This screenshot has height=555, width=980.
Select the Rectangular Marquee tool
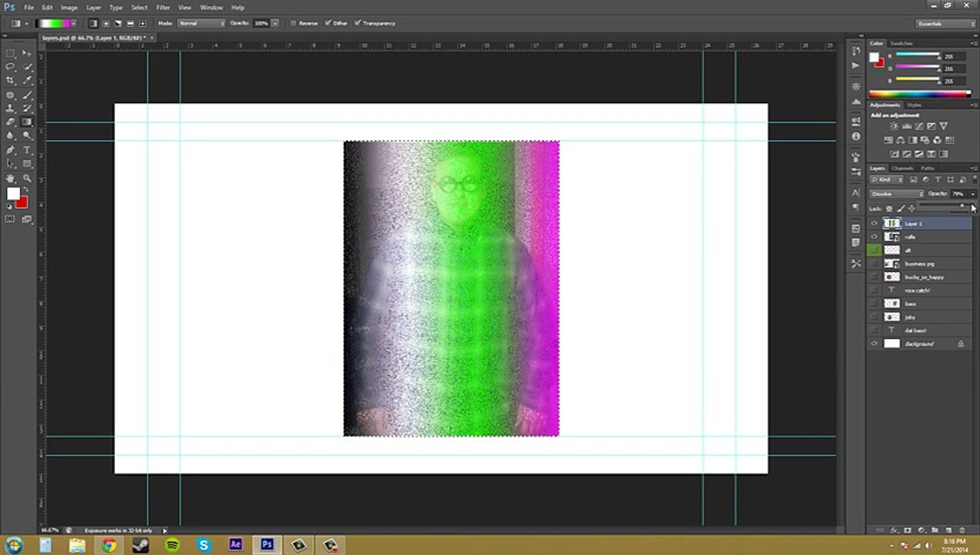(10, 53)
